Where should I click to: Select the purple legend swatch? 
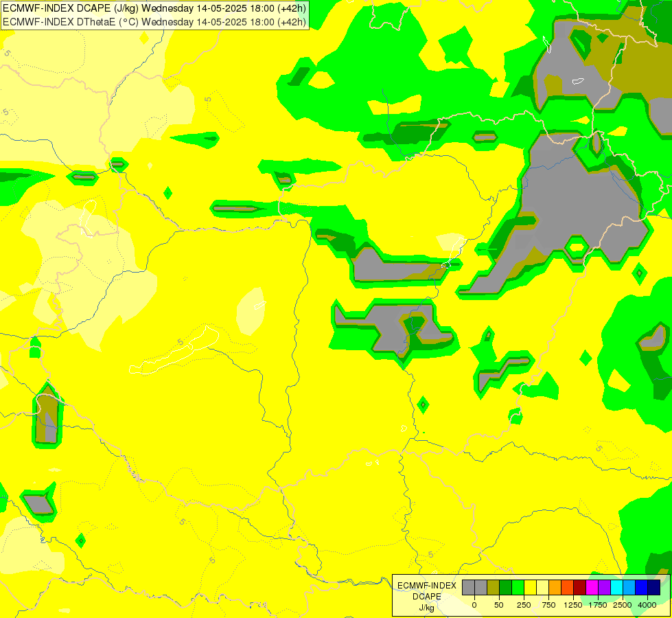pos(605,588)
